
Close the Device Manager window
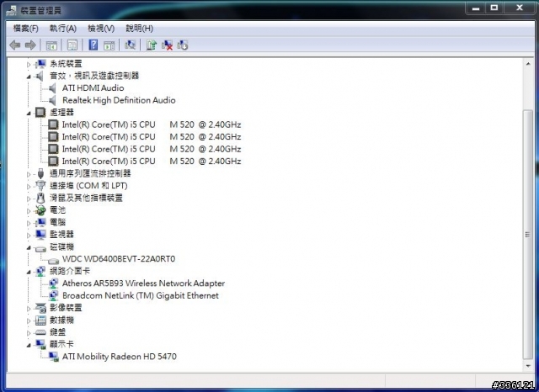(519, 8)
